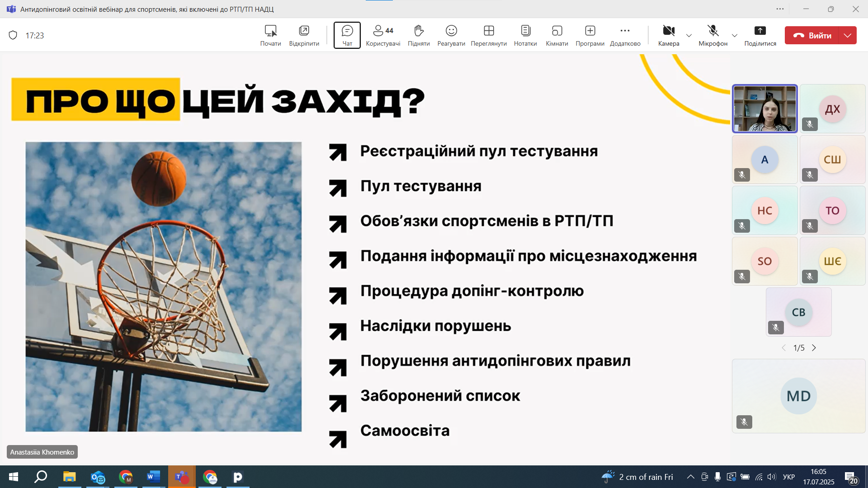Click slide text Процедура допінг-контролю

(472, 291)
